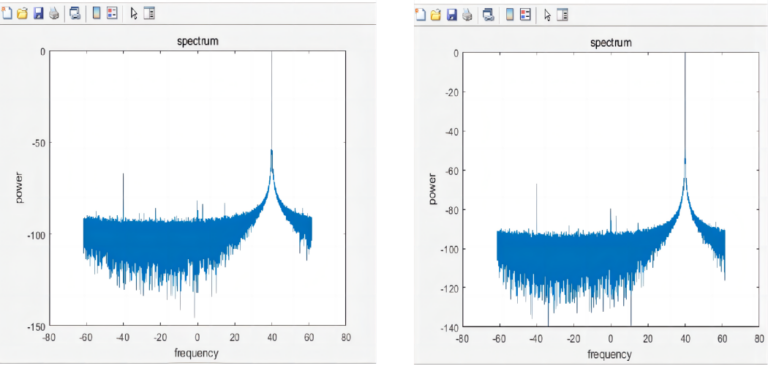
Task: Print the right figure with printer icon
Action: click(x=468, y=15)
